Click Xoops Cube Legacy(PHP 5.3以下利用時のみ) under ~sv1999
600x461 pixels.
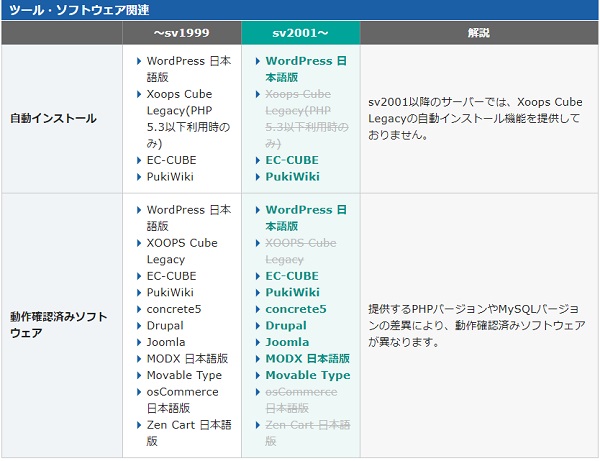188,119
